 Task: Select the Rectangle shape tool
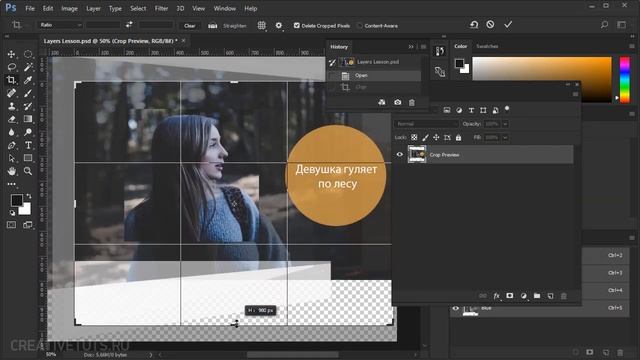pos(28,158)
